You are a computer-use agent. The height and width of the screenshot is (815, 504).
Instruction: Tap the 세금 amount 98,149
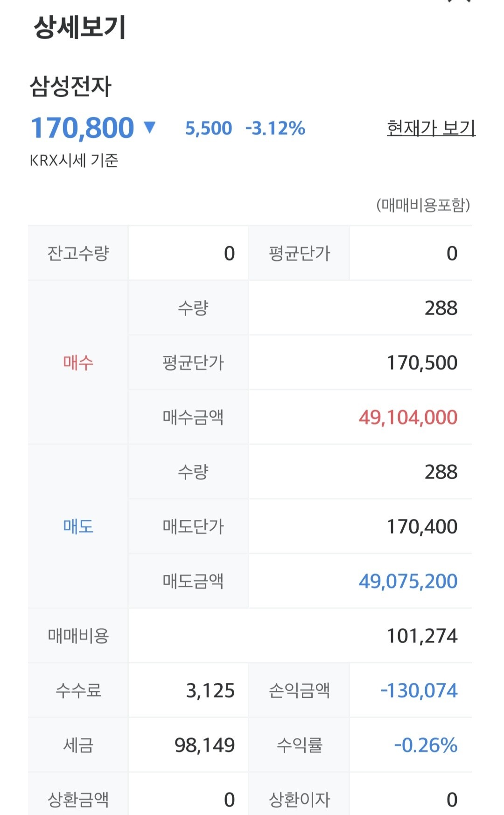(x=204, y=745)
